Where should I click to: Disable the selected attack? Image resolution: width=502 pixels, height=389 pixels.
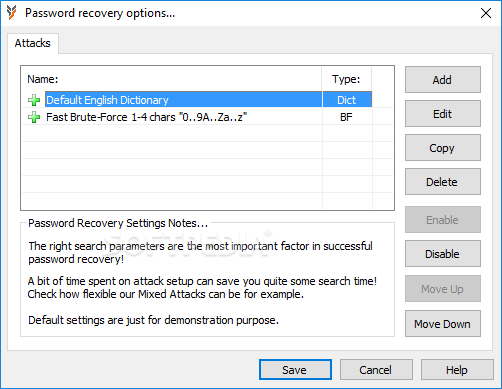443,254
